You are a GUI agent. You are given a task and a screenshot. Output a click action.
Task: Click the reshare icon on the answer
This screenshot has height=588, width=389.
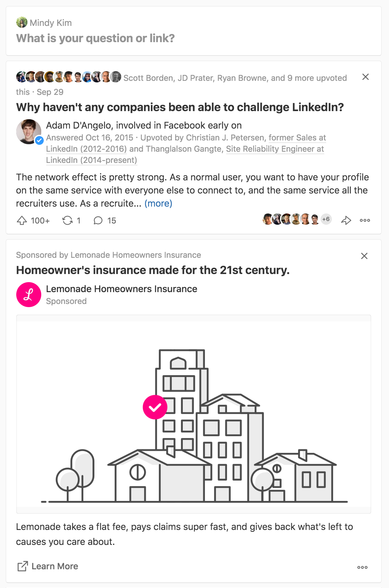point(67,221)
